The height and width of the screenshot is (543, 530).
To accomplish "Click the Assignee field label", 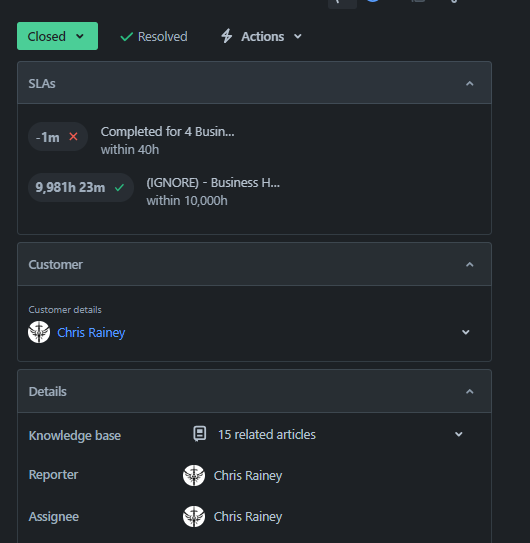I will [x=54, y=517].
